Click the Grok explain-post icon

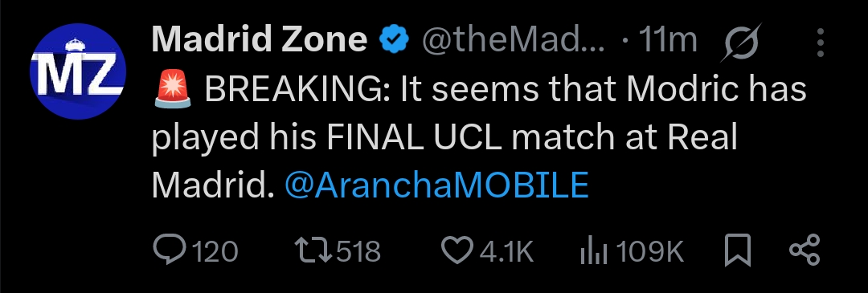pyautogui.click(x=741, y=42)
